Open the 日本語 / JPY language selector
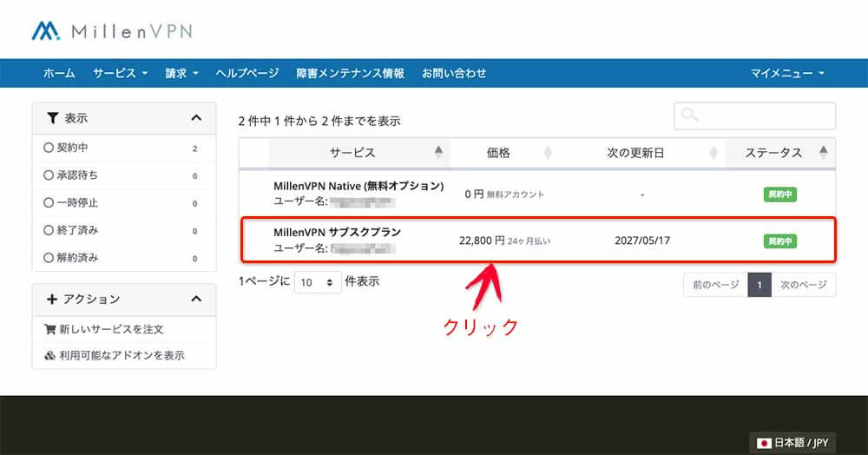The height and width of the screenshot is (455, 868). point(792,443)
